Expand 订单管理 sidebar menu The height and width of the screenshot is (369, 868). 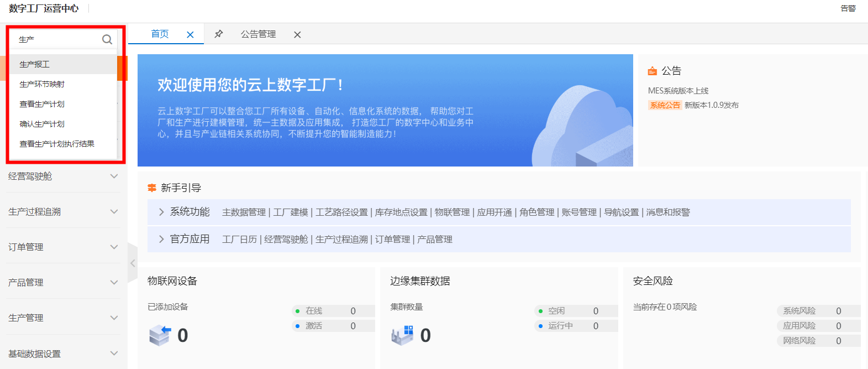click(x=63, y=247)
